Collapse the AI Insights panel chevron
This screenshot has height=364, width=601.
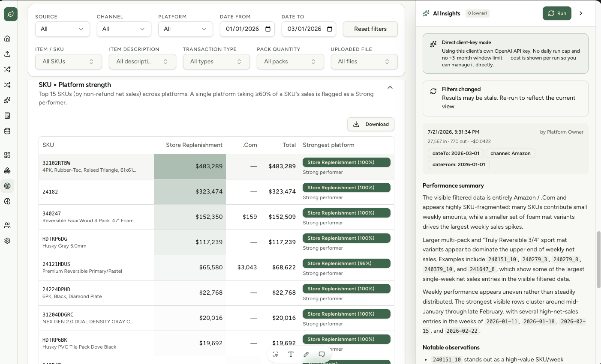pyautogui.click(x=581, y=13)
